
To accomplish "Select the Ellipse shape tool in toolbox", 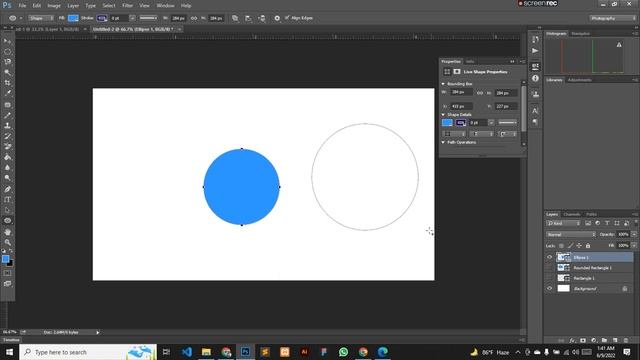I will (x=7, y=220).
